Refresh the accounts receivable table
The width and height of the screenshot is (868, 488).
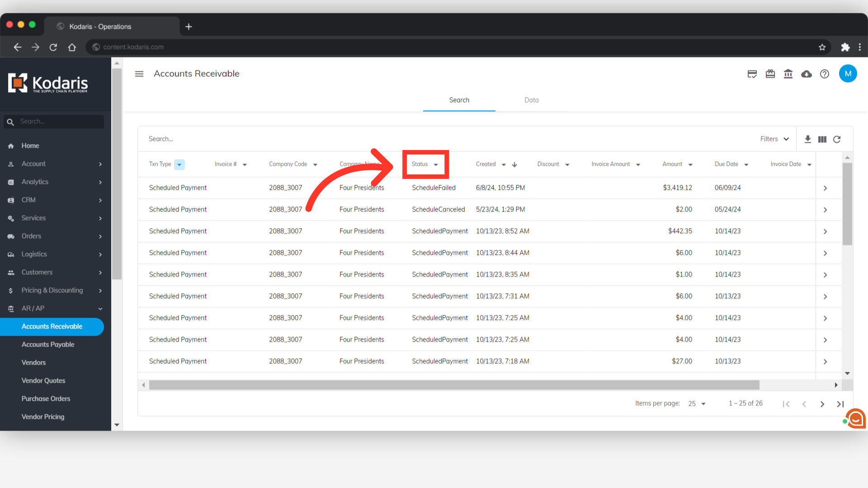tap(837, 139)
